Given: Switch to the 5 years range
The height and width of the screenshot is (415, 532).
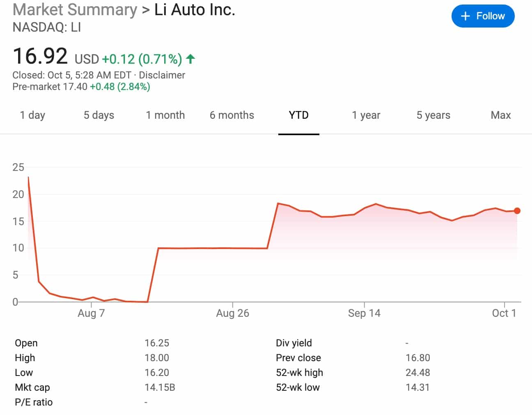Looking at the screenshot, I should [433, 115].
